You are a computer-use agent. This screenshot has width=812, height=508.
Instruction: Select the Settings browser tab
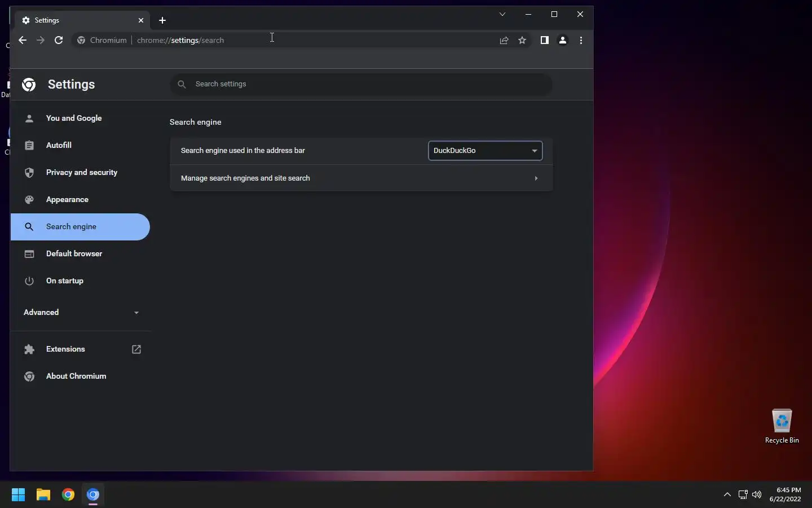(83, 20)
